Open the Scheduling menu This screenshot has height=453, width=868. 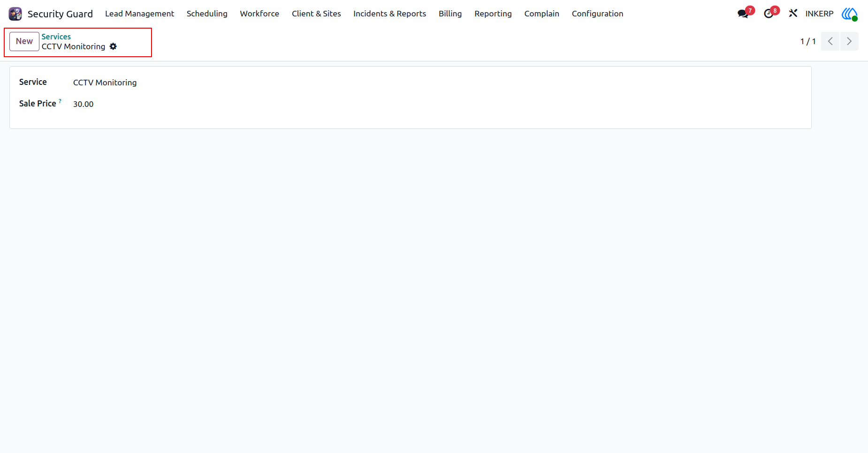207,14
